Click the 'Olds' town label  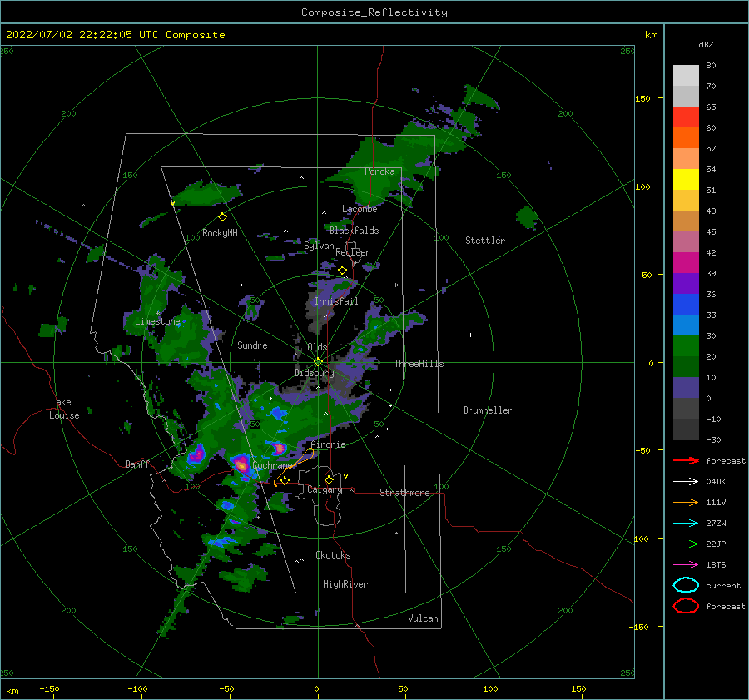(x=317, y=347)
